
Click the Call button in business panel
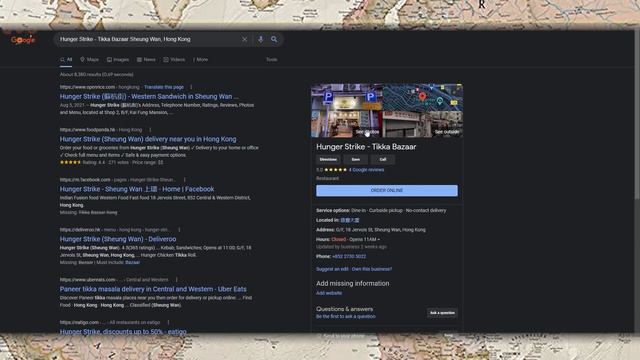(382, 160)
